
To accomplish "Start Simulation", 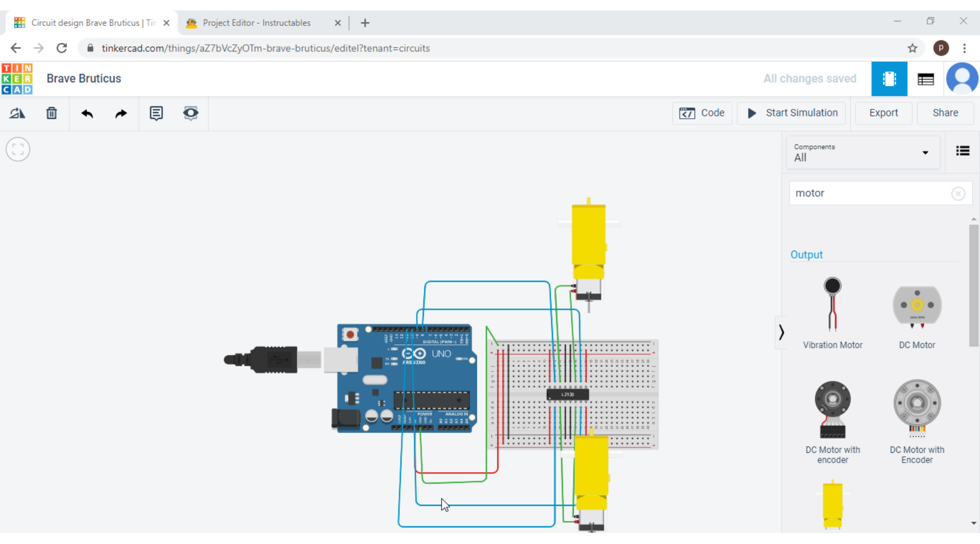I will pos(792,113).
